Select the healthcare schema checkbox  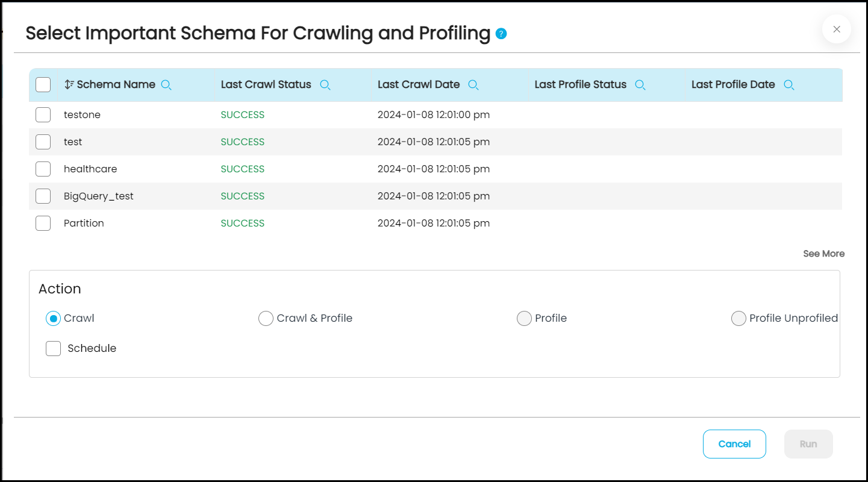[x=43, y=169]
